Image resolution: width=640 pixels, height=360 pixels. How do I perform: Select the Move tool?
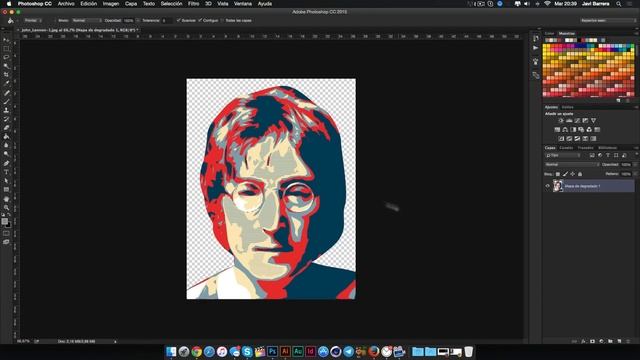[x=6, y=40]
